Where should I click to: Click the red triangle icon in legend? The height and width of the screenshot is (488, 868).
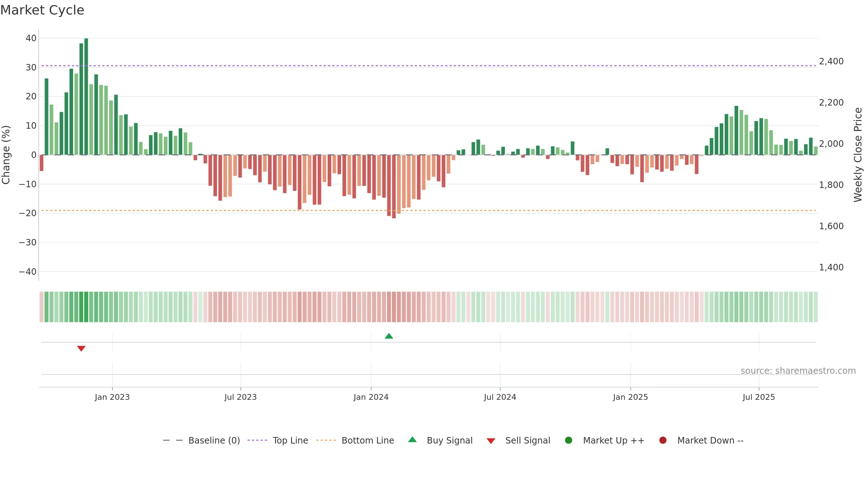coord(491,441)
